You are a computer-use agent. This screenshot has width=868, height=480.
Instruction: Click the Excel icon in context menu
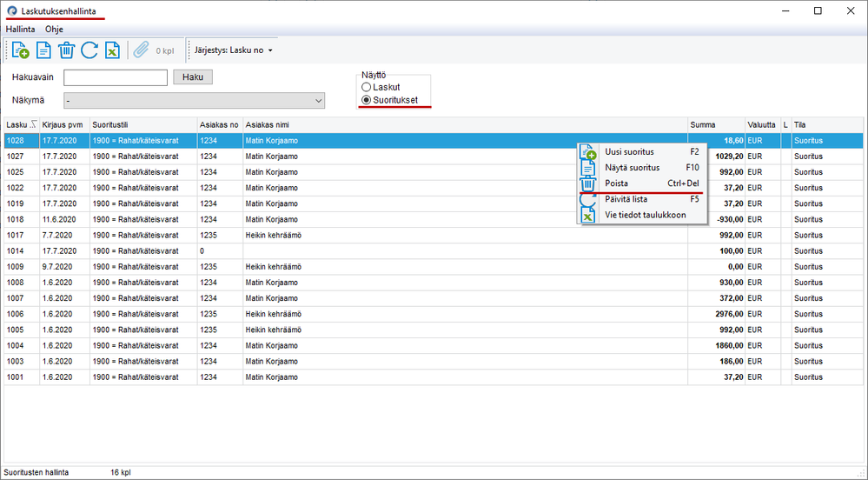[x=588, y=215]
